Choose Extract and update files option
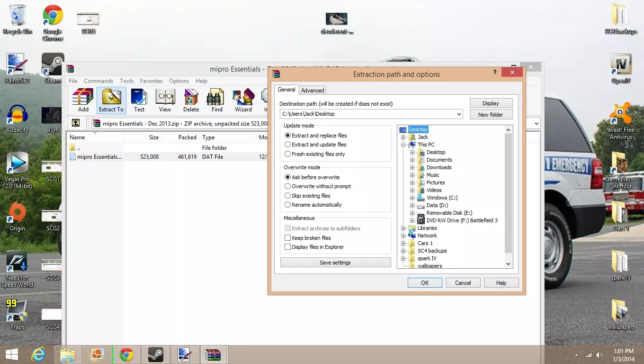Image resolution: width=644 pixels, height=364 pixels. point(315,145)
